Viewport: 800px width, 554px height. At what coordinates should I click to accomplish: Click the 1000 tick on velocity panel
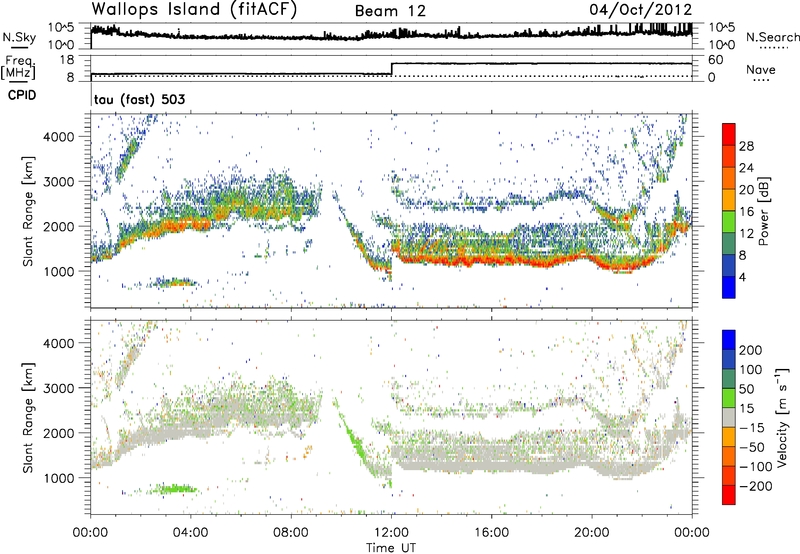point(58,478)
